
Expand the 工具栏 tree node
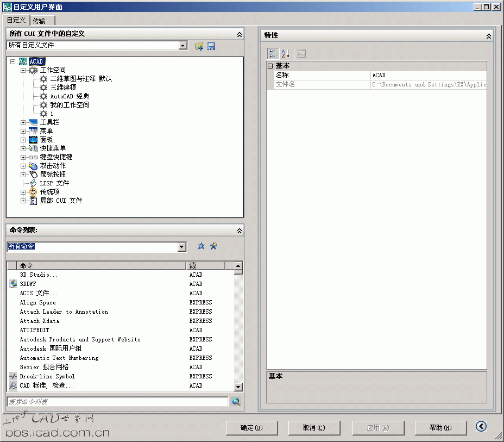tap(23, 122)
